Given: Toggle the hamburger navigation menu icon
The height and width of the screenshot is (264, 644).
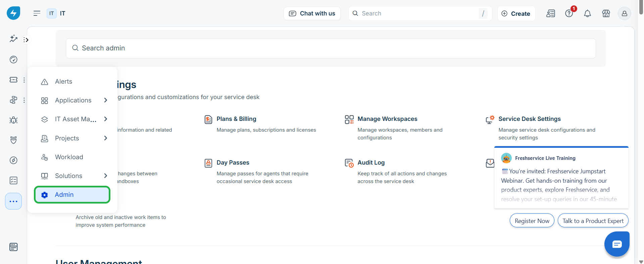Looking at the screenshot, I should (x=37, y=13).
